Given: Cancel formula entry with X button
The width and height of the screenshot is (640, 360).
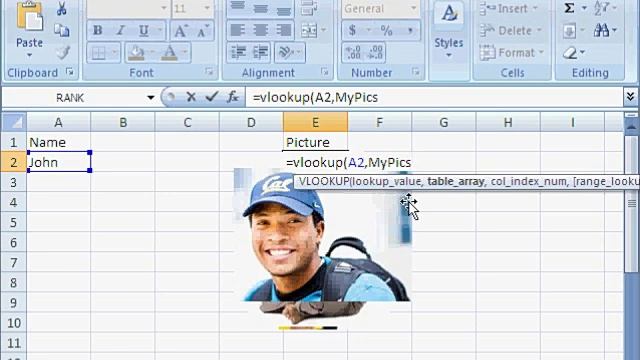Looking at the screenshot, I should click(x=191, y=97).
